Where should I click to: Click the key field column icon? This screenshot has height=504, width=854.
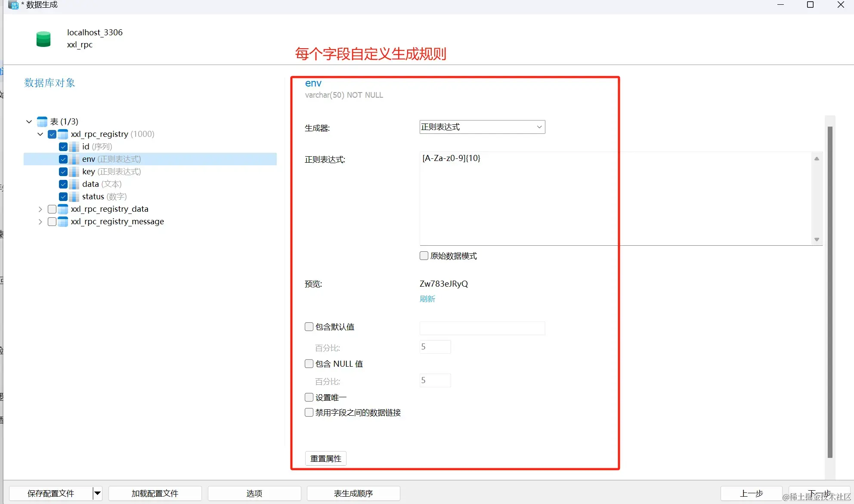coord(74,172)
